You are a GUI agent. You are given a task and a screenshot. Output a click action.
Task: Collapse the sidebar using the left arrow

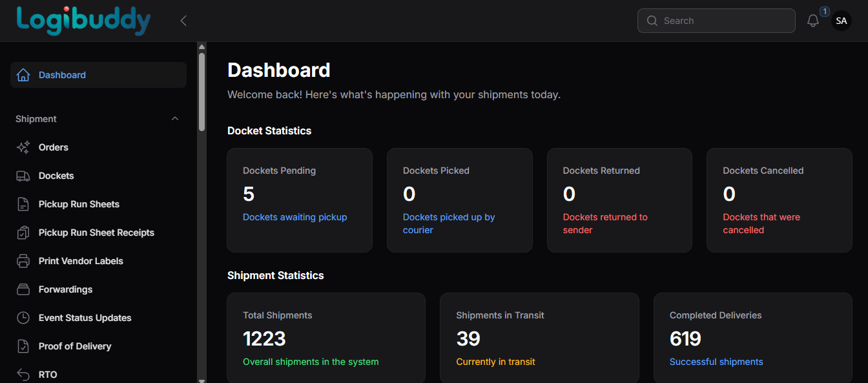pyautogui.click(x=183, y=20)
